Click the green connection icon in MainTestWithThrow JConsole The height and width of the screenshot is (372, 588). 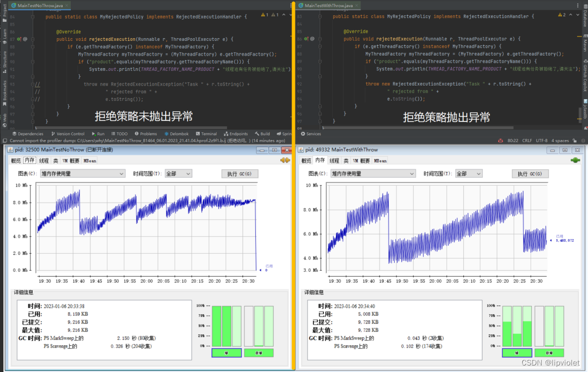click(575, 160)
